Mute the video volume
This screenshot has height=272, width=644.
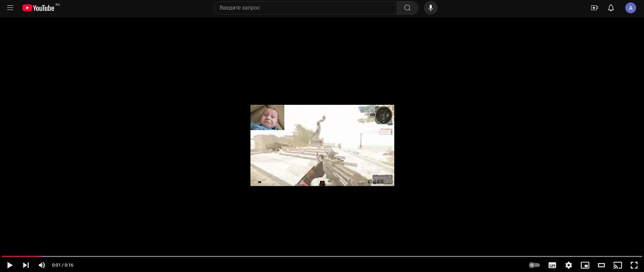pyautogui.click(x=42, y=265)
